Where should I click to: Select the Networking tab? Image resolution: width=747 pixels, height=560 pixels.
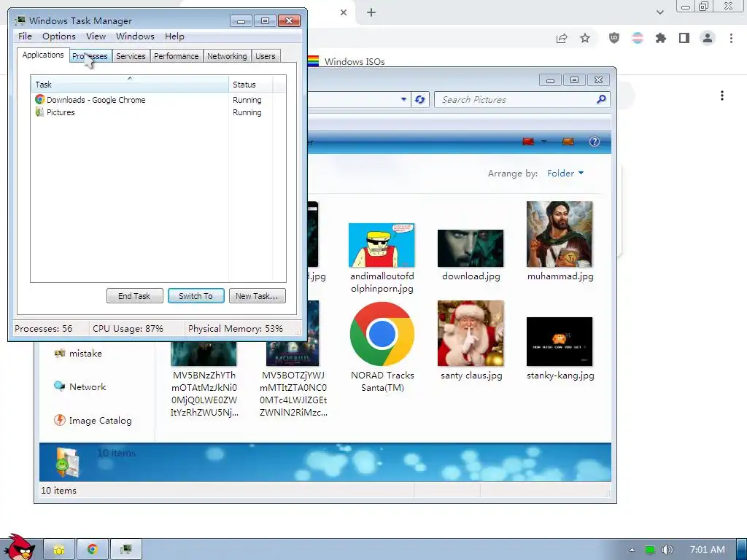coord(227,56)
